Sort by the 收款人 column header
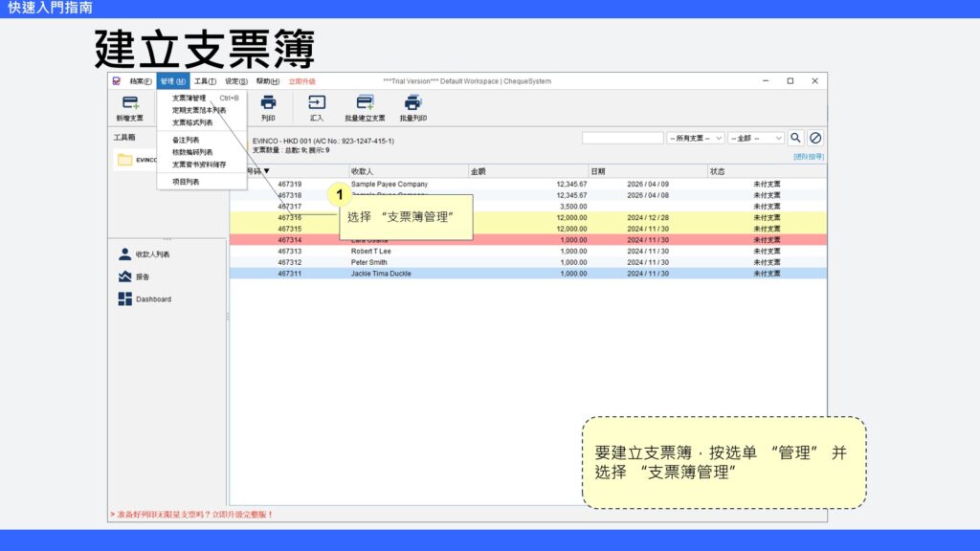This screenshot has width=980, height=551. click(x=409, y=171)
